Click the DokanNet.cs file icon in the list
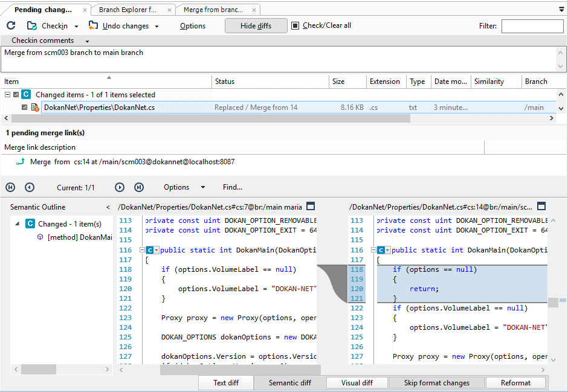 35,107
